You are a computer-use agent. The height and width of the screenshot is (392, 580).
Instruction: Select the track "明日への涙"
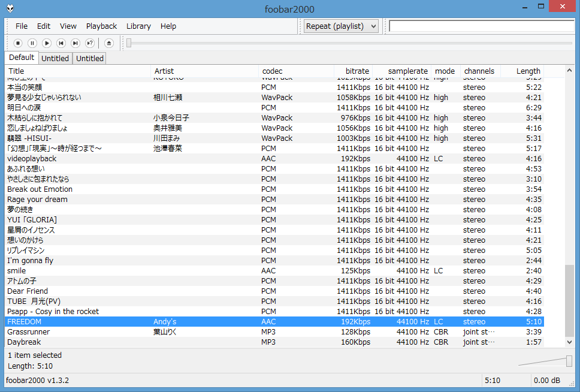click(x=274, y=108)
